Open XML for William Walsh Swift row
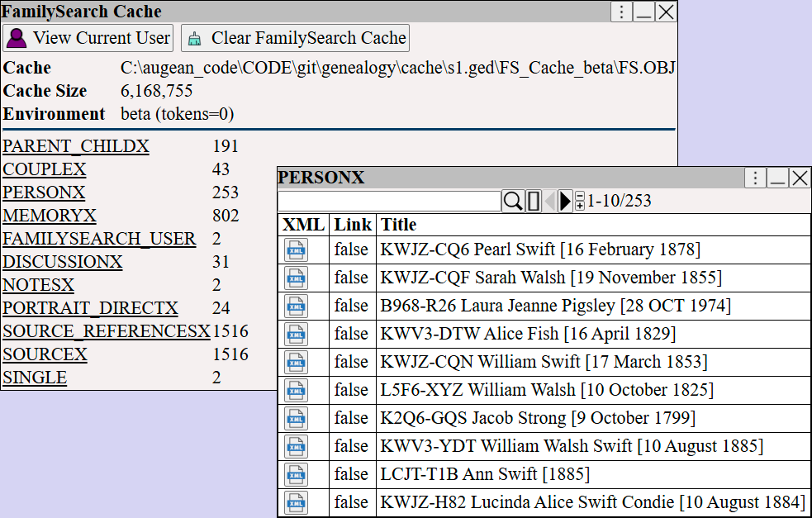Image resolution: width=812 pixels, height=518 pixels. click(x=296, y=446)
